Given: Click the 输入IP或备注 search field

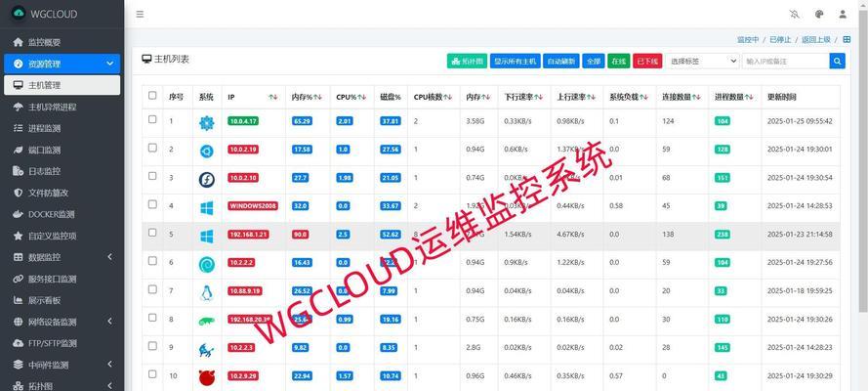Looking at the screenshot, I should tap(786, 61).
